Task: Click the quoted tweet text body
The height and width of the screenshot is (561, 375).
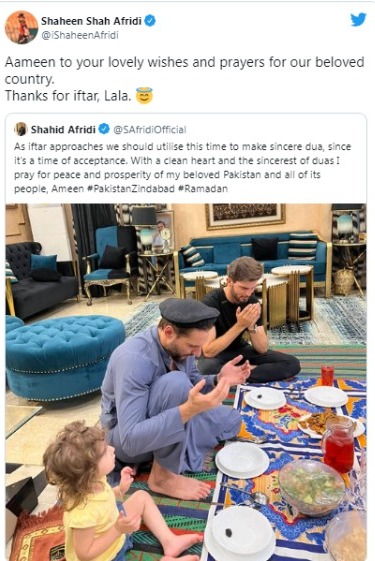Action: point(182,167)
